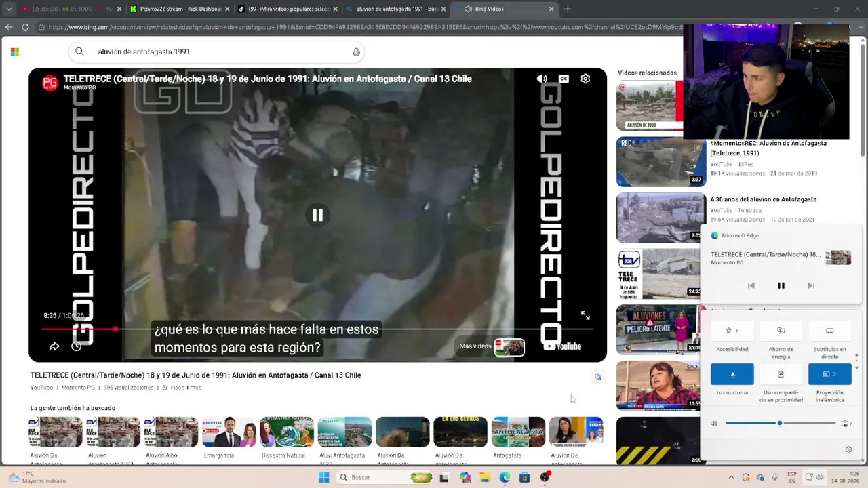Viewport: 868px width, 488px height.
Task: Open the weather widget showing 17°C
Action: 37,477
